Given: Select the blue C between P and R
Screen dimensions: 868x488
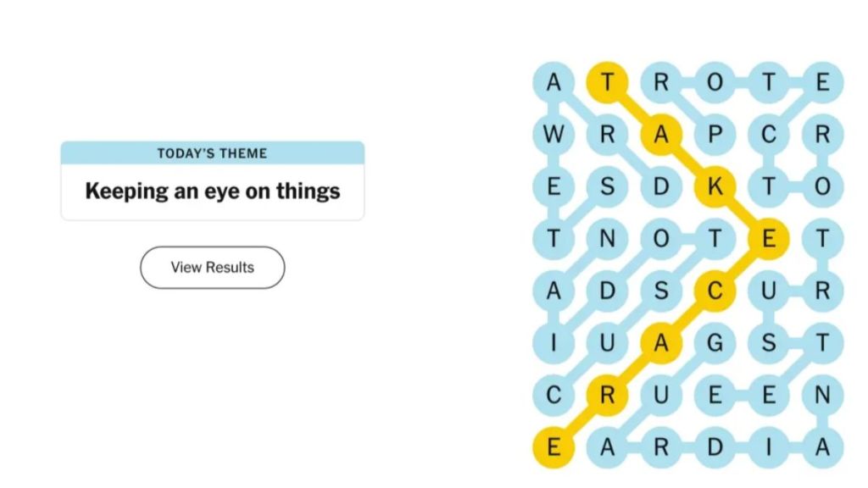Looking at the screenshot, I should pyautogui.click(x=768, y=135).
